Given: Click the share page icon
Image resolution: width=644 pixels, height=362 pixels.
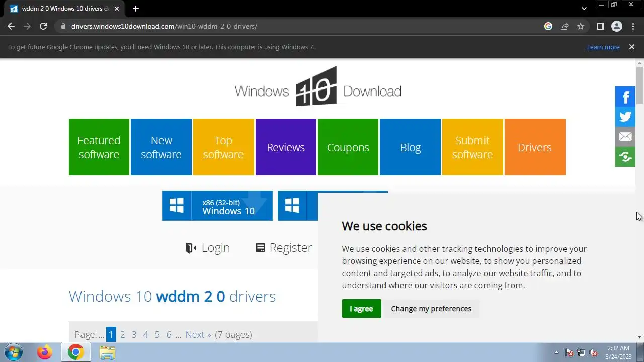Looking at the screenshot, I should pyautogui.click(x=565, y=26).
